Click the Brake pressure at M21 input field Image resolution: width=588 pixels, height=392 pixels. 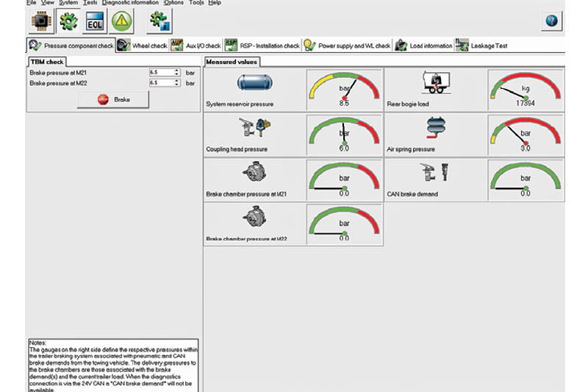coord(159,73)
